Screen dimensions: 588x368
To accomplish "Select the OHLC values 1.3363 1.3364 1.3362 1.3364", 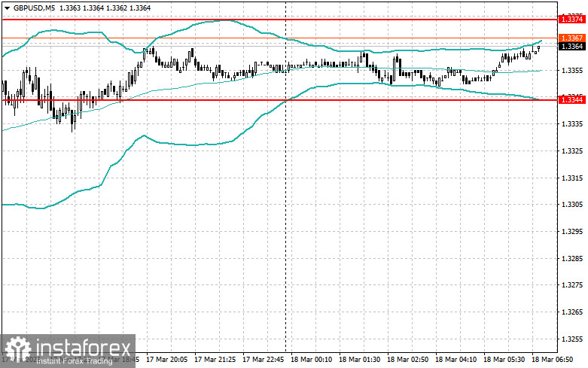I will pyautogui.click(x=105, y=8).
